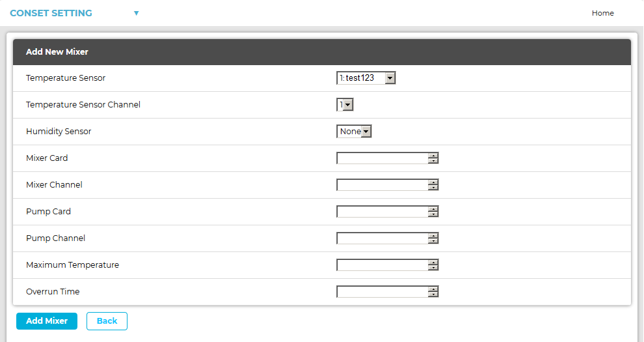Click the Pump Card input field
Image resolution: width=644 pixels, height=342 pixels.
tap(382, 212)
